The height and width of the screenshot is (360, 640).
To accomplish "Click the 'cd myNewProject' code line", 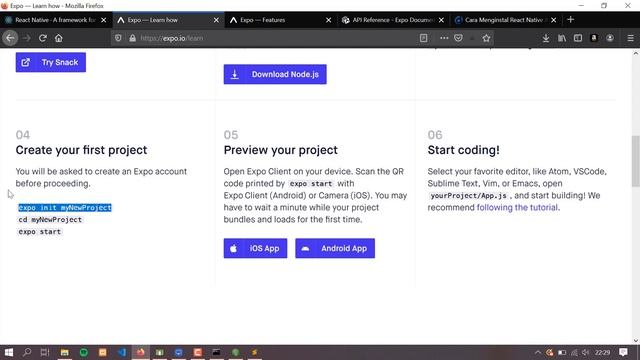I will [x=50, y=220].
